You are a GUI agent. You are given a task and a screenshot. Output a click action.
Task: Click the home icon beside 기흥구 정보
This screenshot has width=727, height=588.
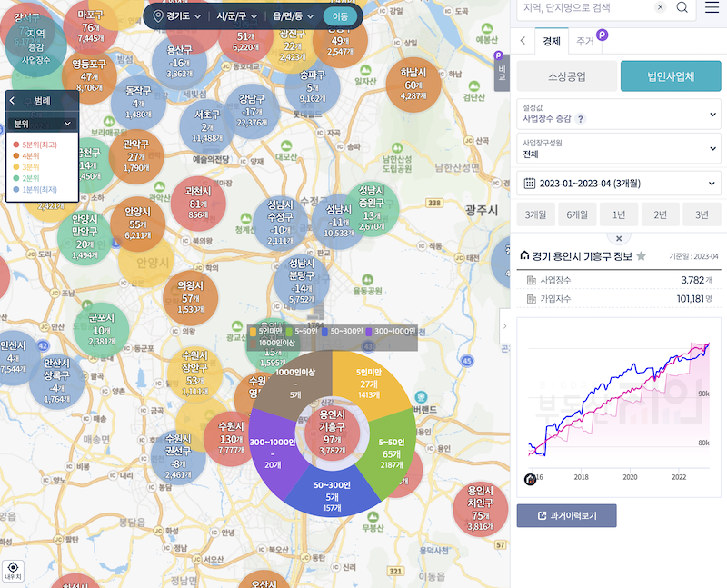click(524, 255)
